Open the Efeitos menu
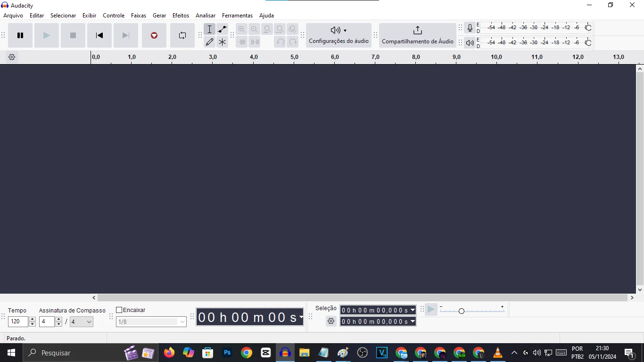 [181, 15]
